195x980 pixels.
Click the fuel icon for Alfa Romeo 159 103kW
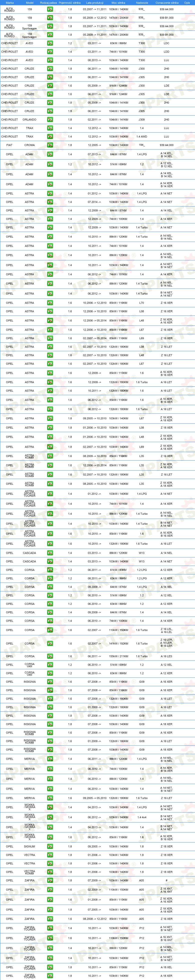coord(50,9)
